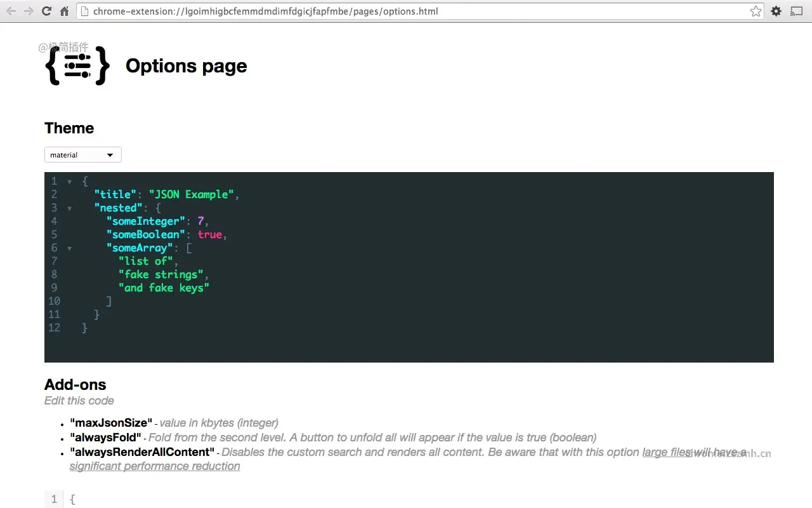Click the "significant performance reduction" link
The height and width of the screenshot is (508, 812).
pos(154,465)
